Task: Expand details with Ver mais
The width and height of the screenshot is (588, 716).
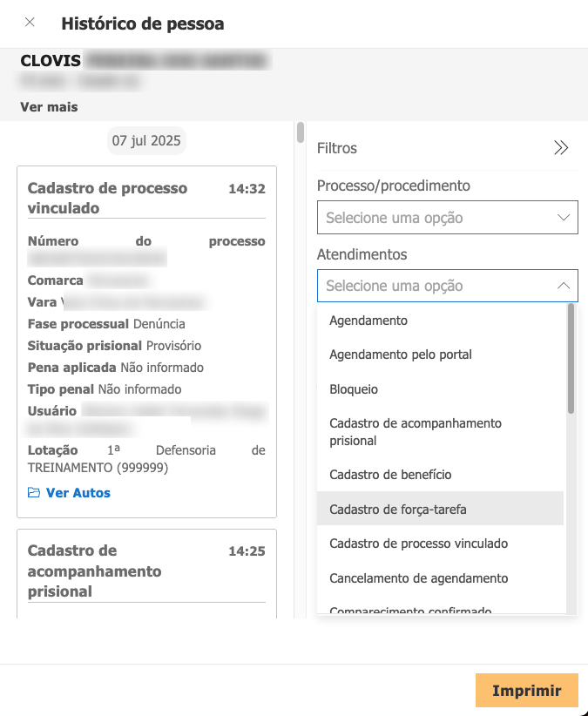Action: (x=49, y=107)
